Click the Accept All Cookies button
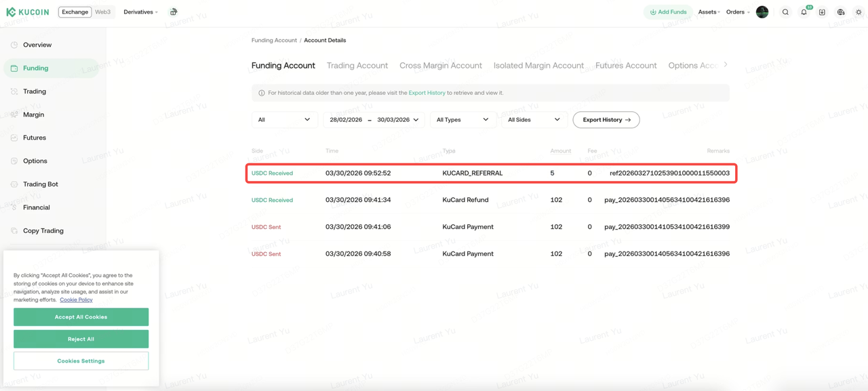868x391 pixels. (x=81, y=317)
